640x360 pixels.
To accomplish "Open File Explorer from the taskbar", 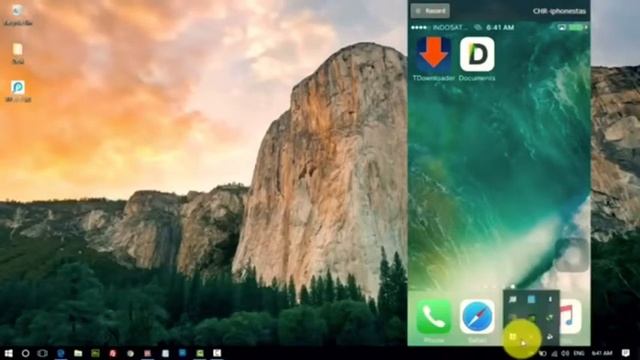I will click(x=78, y=353).
